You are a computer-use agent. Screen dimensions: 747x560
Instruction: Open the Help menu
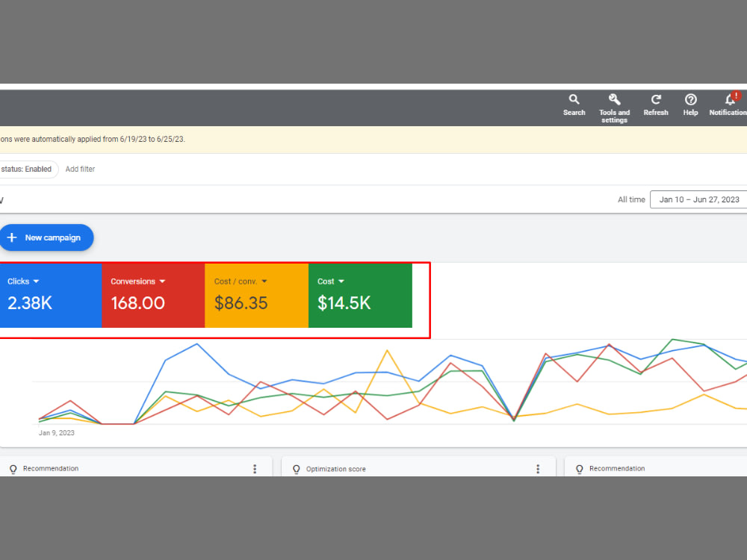[x=690, y=105]
